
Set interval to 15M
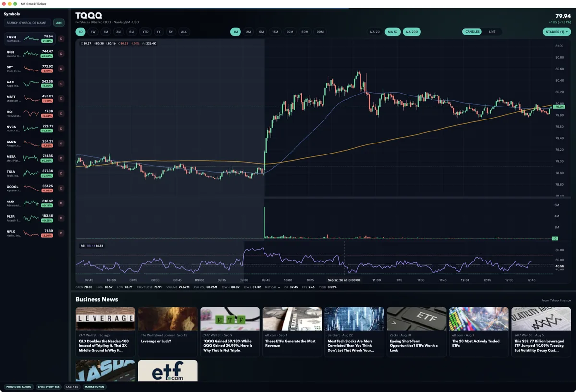(x=275, y=32)
